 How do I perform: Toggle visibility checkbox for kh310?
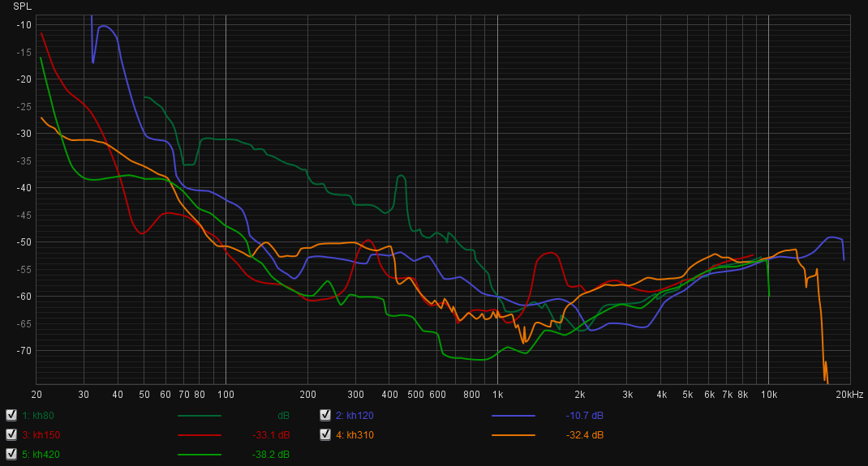(326, 434)
